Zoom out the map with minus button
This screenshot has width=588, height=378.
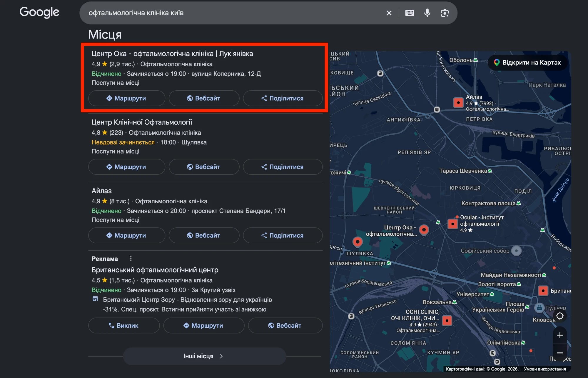(x=560, y=353)
